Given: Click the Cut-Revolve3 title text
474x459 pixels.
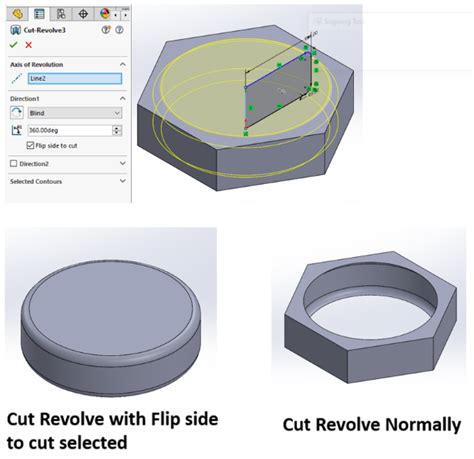Looking at the screenshot, I should pyautogui.click(x=44, y=30).
